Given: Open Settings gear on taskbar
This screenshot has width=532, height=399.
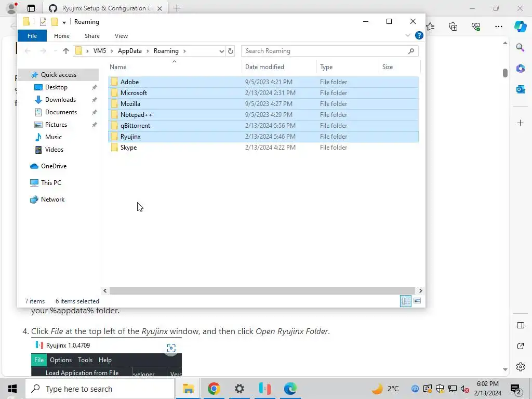Looking at the screenshot, I should (x=239, y=389).
